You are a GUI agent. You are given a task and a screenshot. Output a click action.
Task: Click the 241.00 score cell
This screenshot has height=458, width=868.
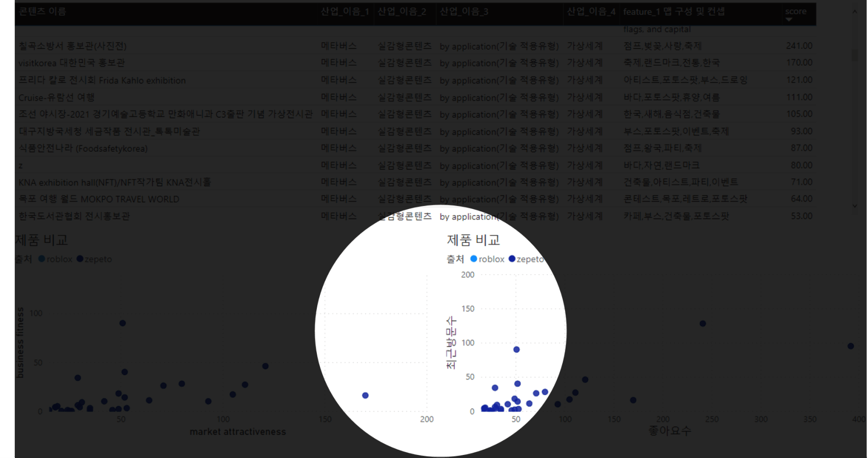point(799,46)
